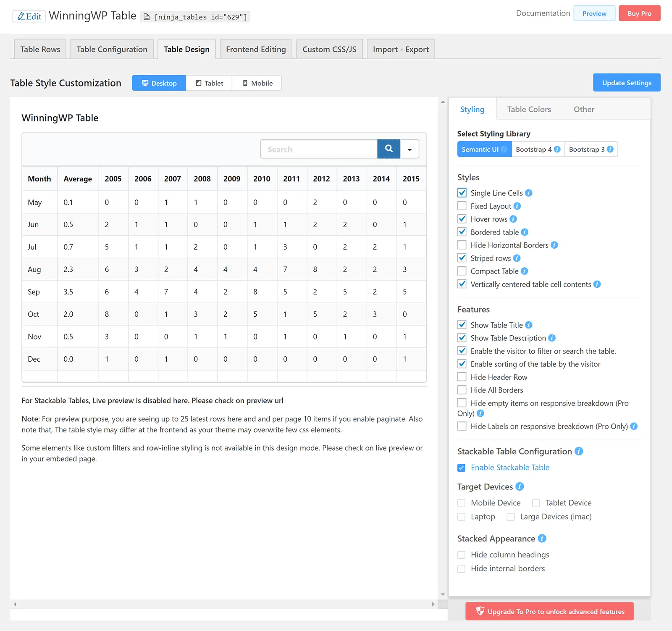The image size is (672, 631).
Task: Click the search magnifier icon button
Action: pos(388,149)
